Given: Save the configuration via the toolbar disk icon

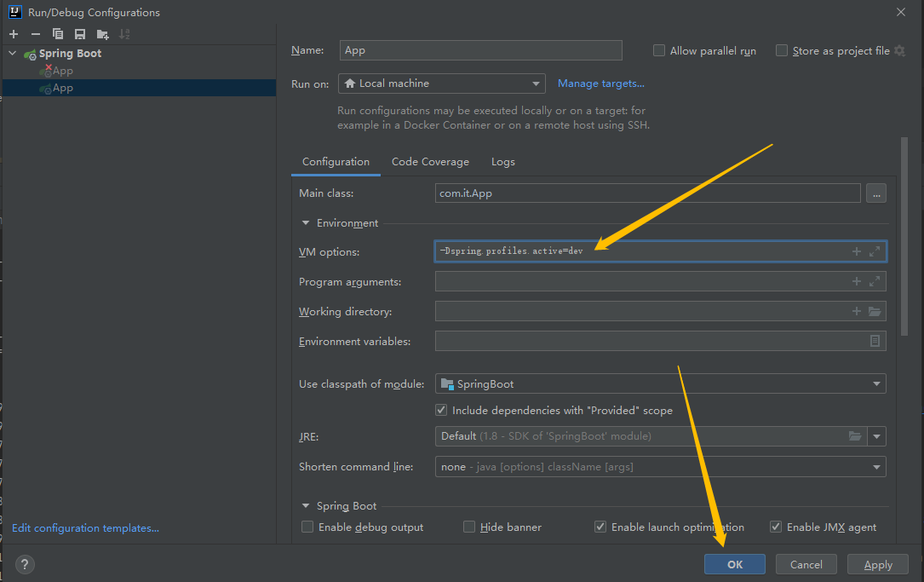Looking at the screenshot, I should [80, 34].
